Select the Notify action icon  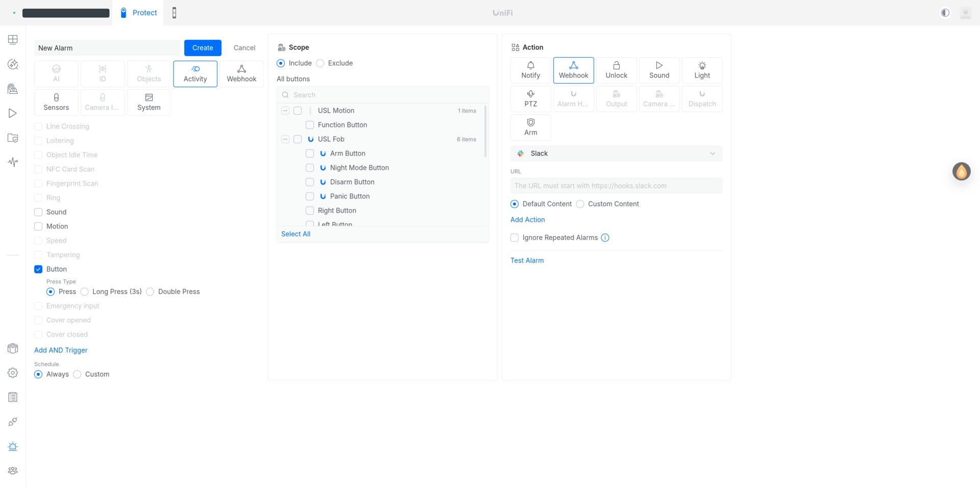pyautogui.click(x=530, y=65)
